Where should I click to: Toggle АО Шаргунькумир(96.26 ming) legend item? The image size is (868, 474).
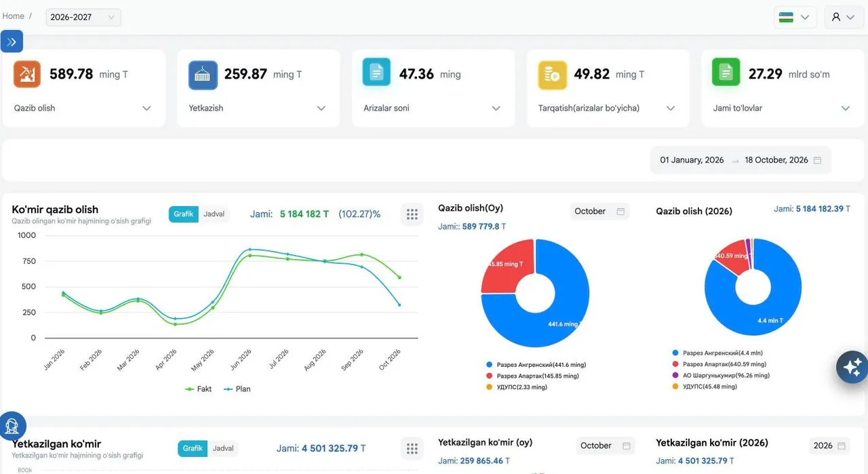720,376
